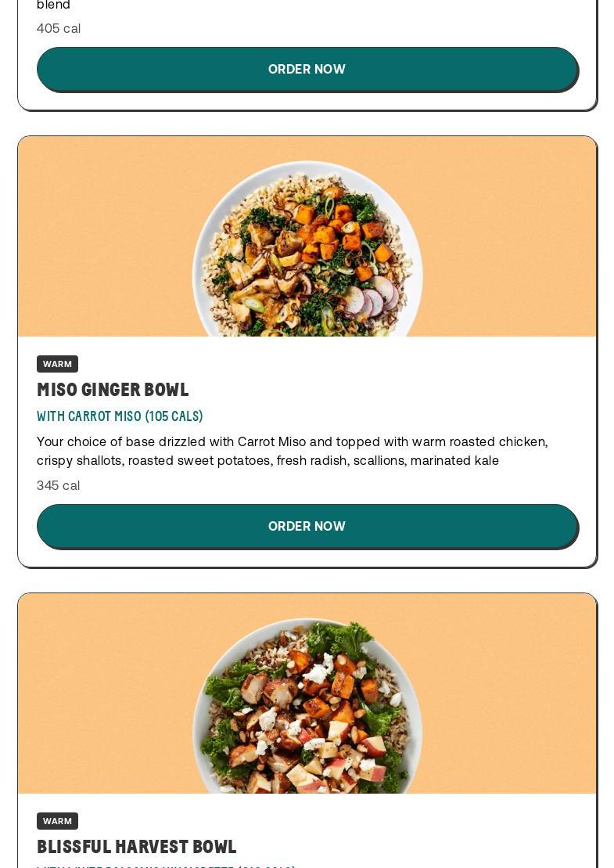Click the orange background beside Harvest bowl

[105, 693]
